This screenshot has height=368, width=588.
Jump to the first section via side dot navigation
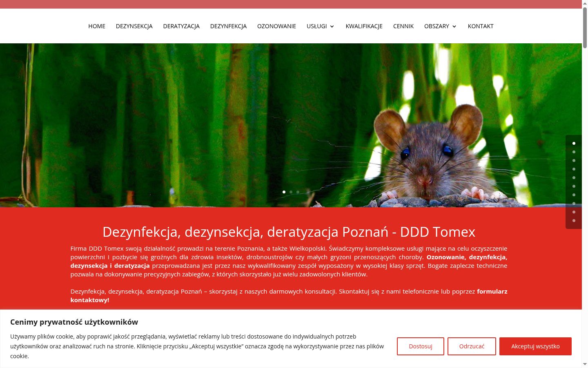tap(574, 143)
